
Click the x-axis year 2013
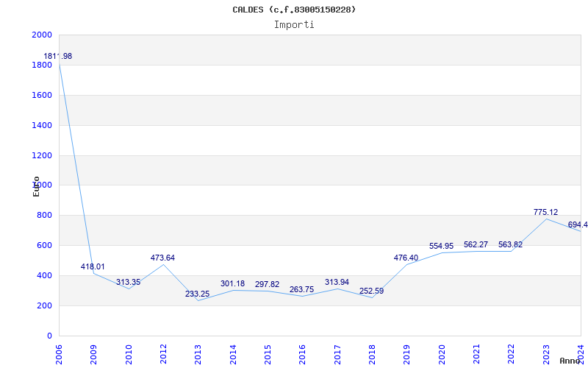click(198, 355)
